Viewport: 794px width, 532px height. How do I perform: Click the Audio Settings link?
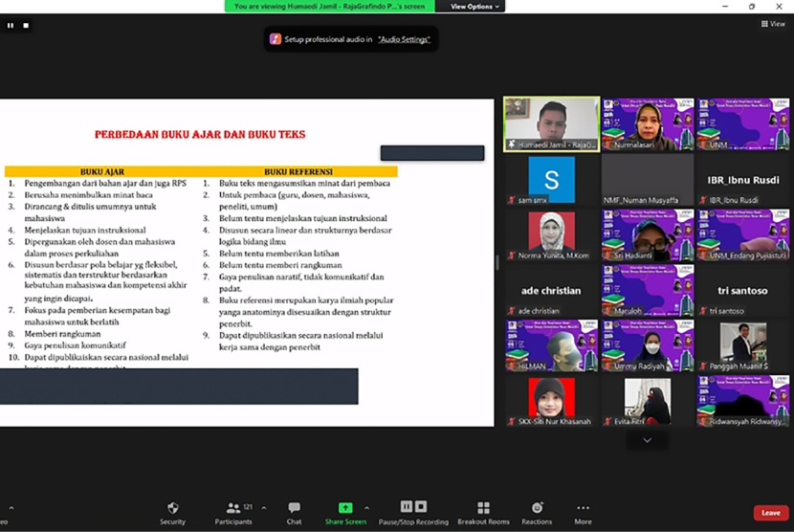click(404, 39)
